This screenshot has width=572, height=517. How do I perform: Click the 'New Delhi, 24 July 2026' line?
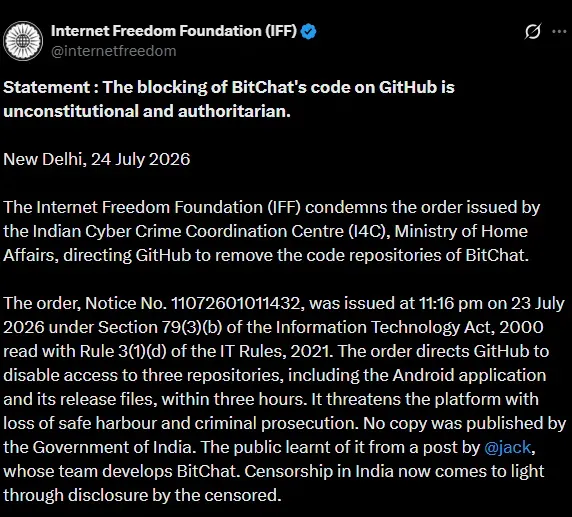(x=97, y=159)
